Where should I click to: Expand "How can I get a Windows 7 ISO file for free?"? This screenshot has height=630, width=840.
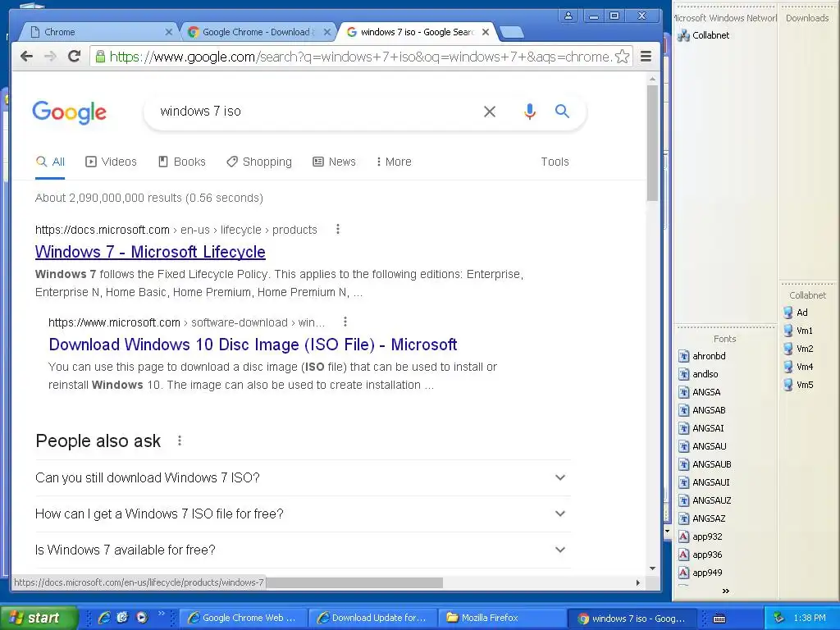[303, 514]
